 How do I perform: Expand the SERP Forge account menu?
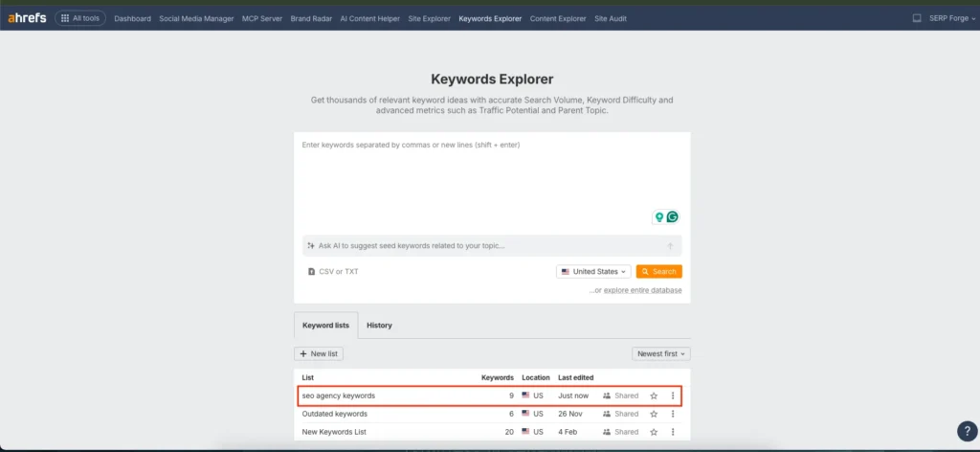pos(952,19)
